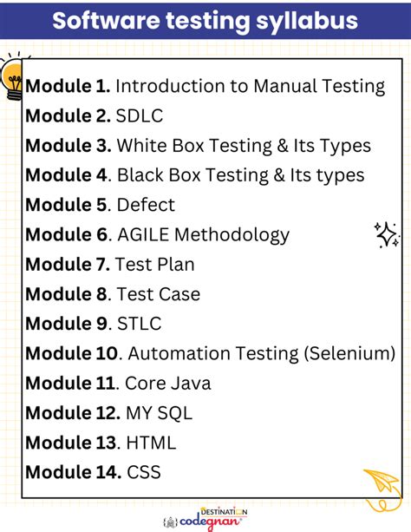Image resolution: width=411 pixels, height=532 pixels.
Task: Select Module 1 Introduction to Manual Testing
Action: point(205,86)
